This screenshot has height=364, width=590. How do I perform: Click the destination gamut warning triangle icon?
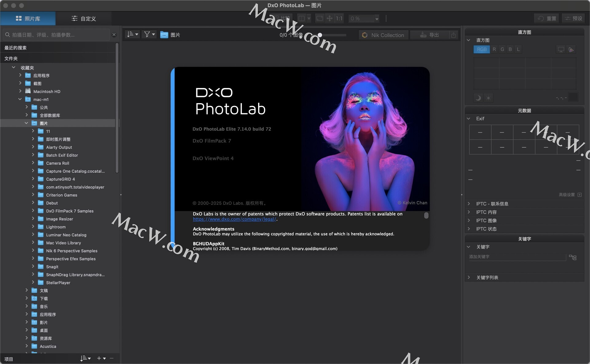click(571, 49)
